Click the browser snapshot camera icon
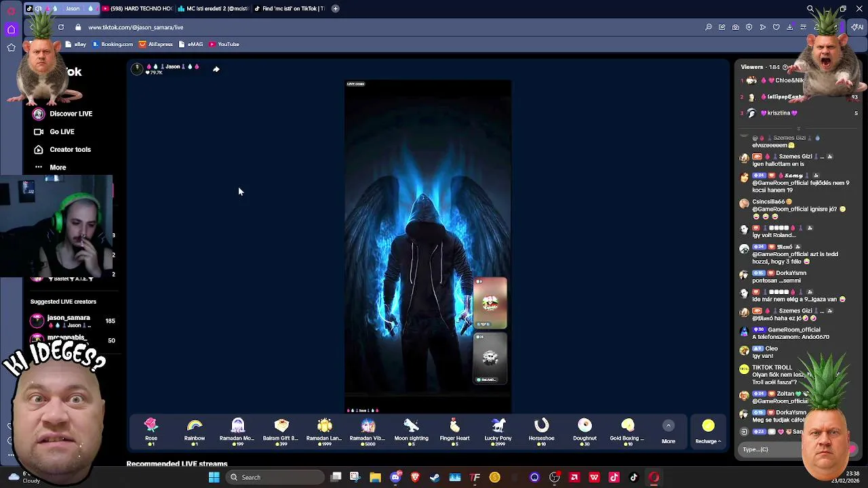This screenshot has width=868, height=488. [x=736, y=27]
